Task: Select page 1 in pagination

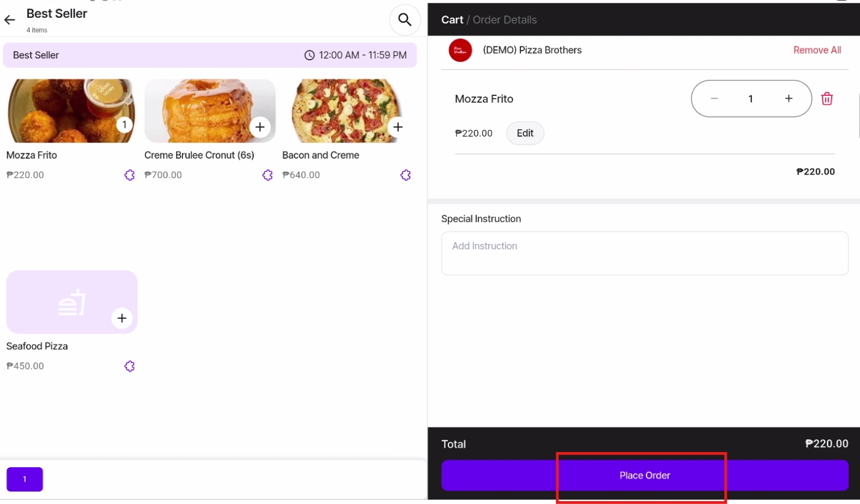Action: click(x=25, y=479)
